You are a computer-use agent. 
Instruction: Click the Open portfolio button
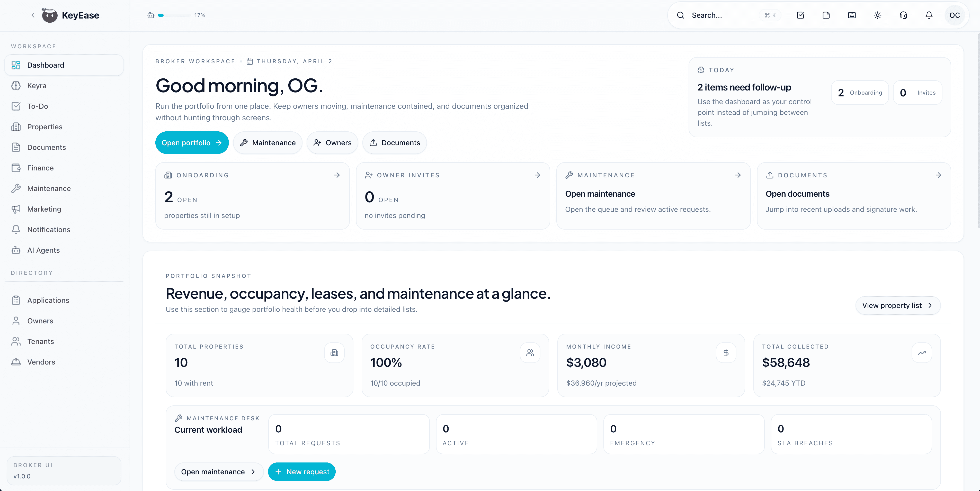pos(192,143)
